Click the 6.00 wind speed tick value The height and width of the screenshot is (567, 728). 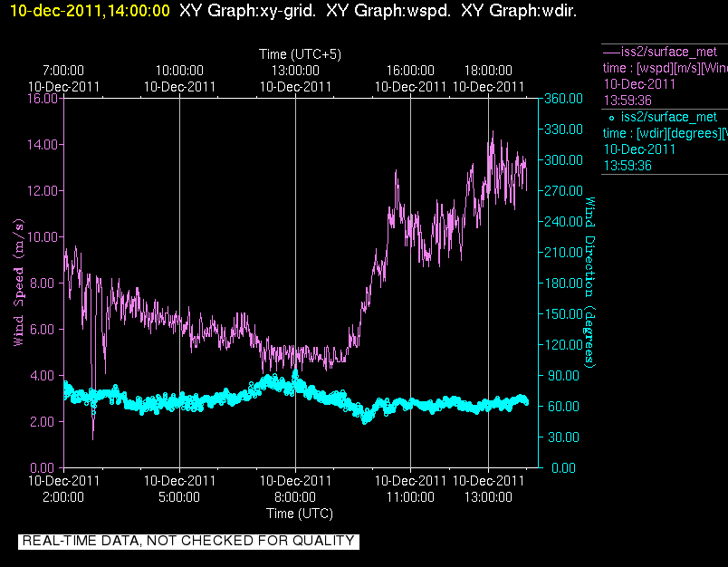point(43,330)
